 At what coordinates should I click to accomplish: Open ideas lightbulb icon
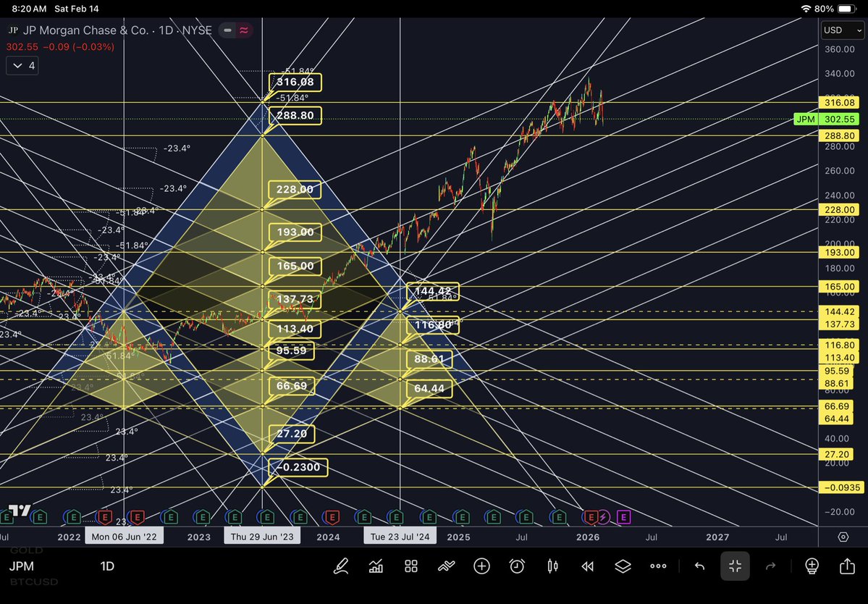click(x=812, y=566)
